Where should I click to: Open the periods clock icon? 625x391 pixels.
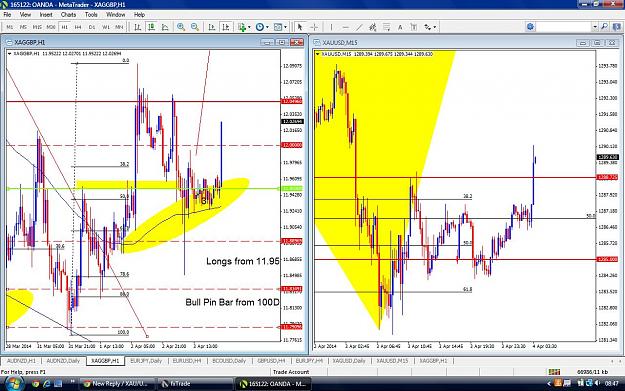[x=260, y=27]
